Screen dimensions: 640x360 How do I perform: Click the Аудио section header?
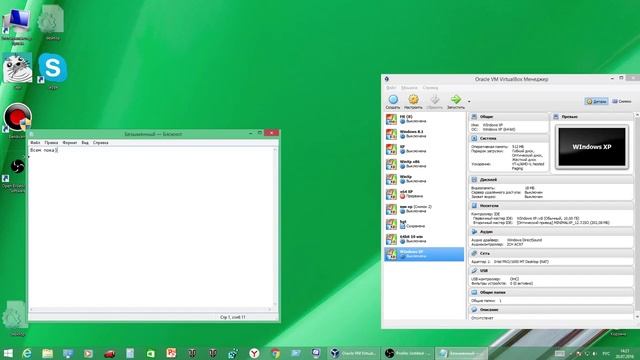coord(551,231)
